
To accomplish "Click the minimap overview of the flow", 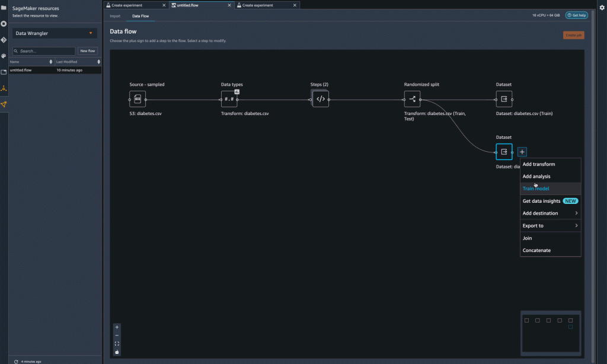I will [x=551, y=333].
